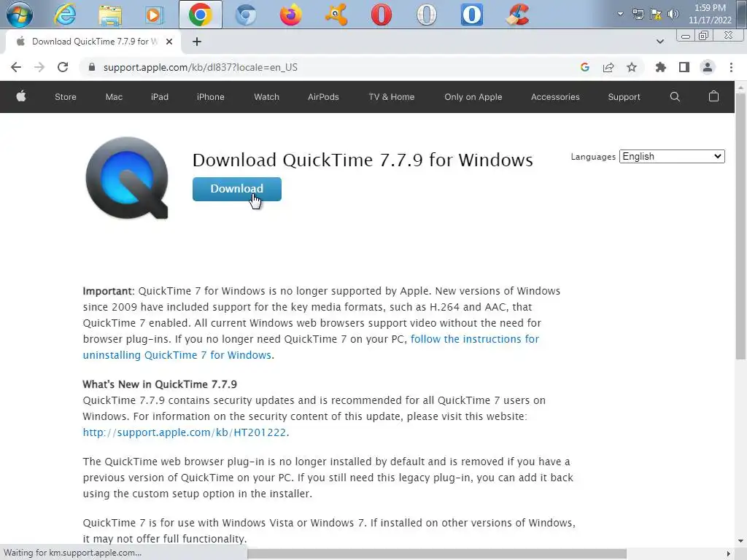Show hidden system tray icons

click(x=620, y=14)
